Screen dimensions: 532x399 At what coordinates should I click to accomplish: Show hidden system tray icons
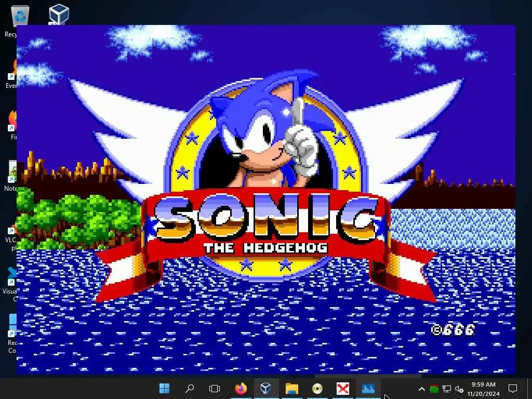point(421,389)
